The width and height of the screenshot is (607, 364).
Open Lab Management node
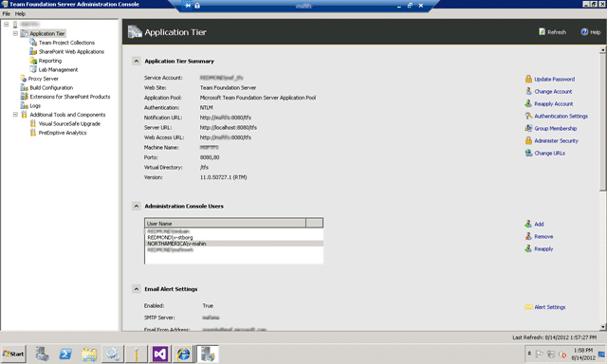(x=58, y=69)
